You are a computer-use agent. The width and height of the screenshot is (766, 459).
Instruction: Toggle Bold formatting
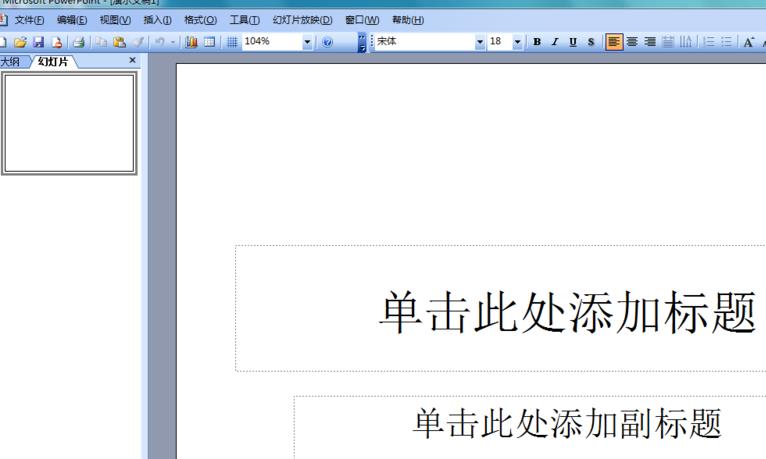pyautogui.click(x=537, y=42)
